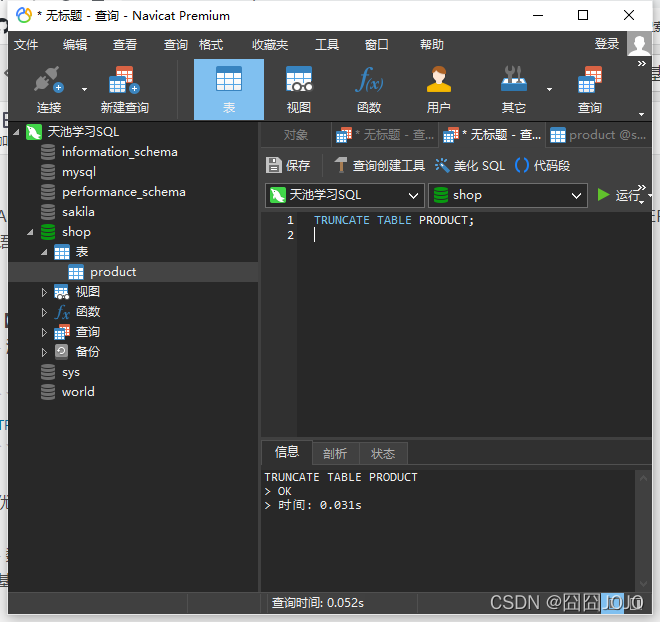Open the 工具 (Tools) menu
The image size is (660, 622).
(x=327, y=44)
